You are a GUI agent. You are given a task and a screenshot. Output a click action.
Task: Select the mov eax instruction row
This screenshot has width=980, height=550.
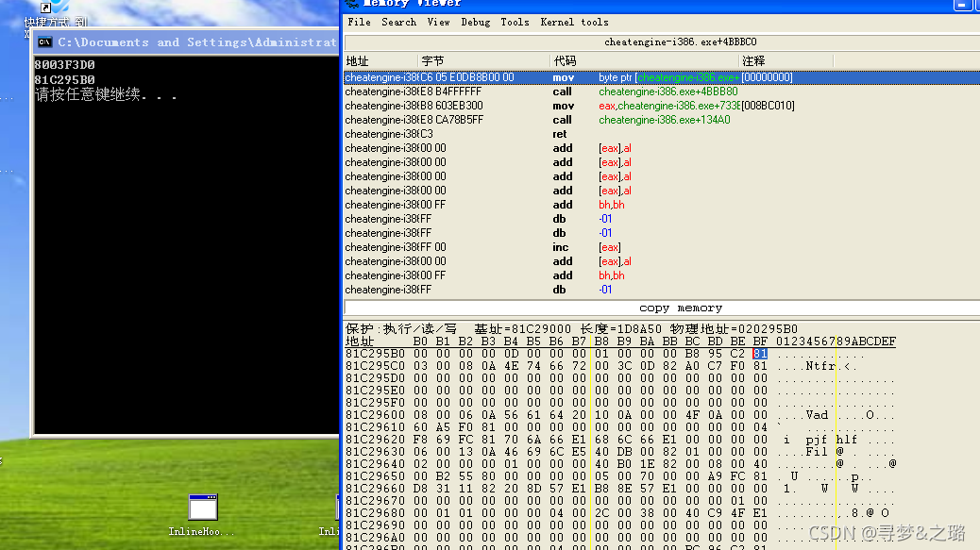tap(661, 106)
